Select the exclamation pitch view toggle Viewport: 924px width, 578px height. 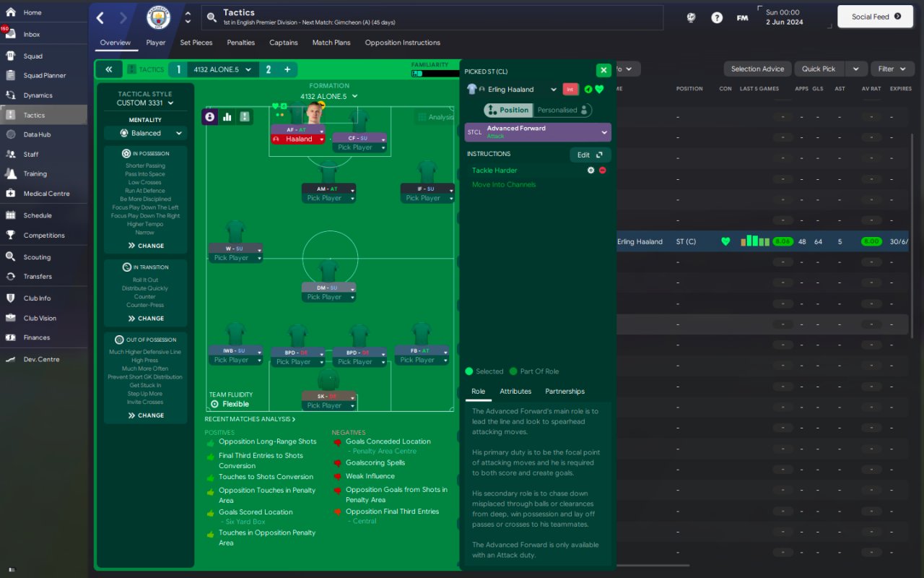[x=245, y=116]
